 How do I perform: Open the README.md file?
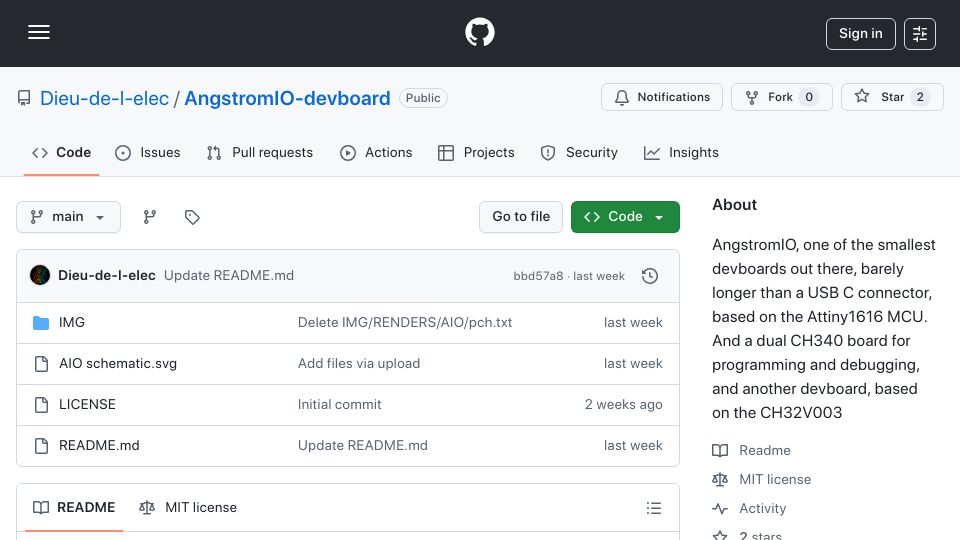[99, 446]
